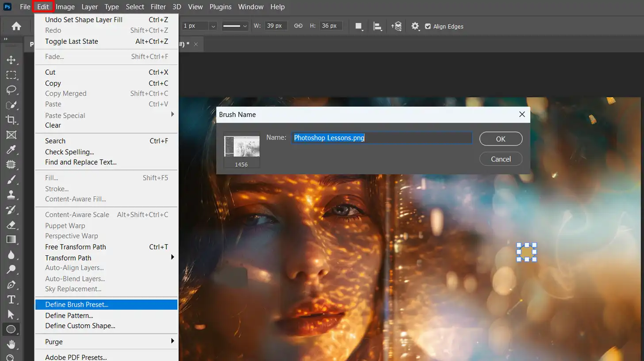Go to the Home screen icon
644x361 pixels.
point(16,26)
